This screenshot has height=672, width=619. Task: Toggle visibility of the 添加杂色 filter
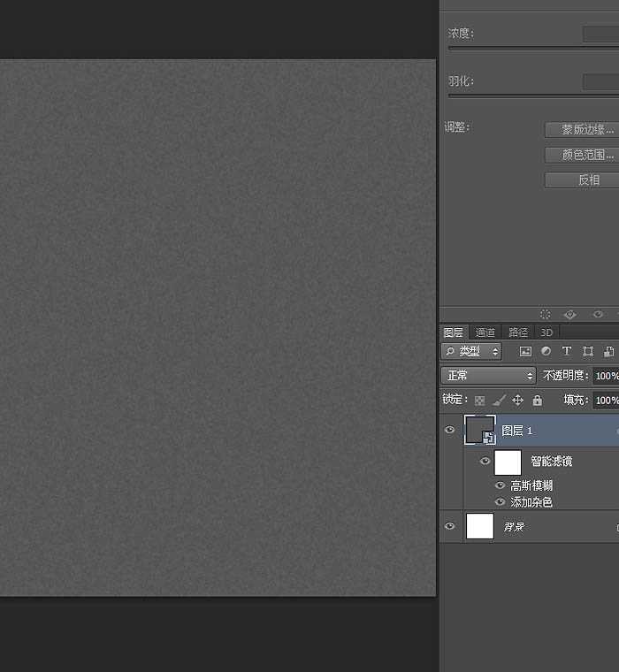pos(501,502)
